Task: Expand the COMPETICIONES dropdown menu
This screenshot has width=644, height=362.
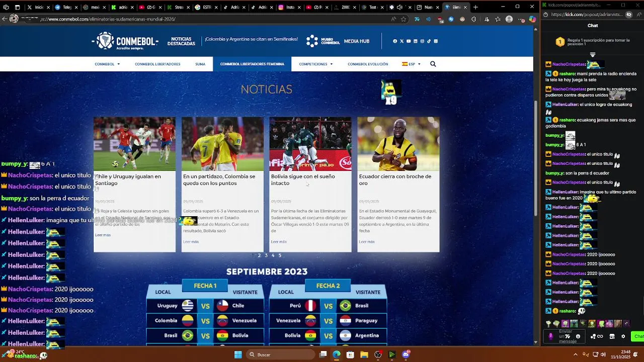Action: [315, 64]
